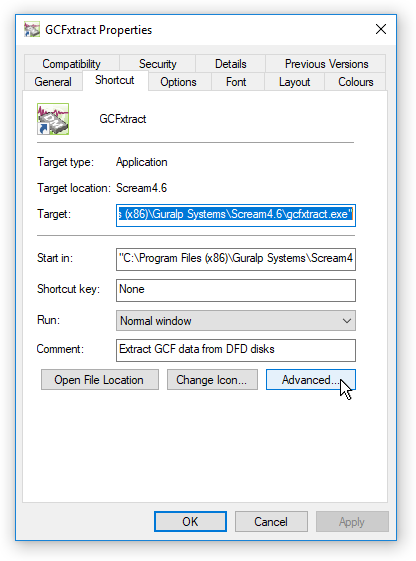
Task: Select the Details tab
Action: point(231,64)
